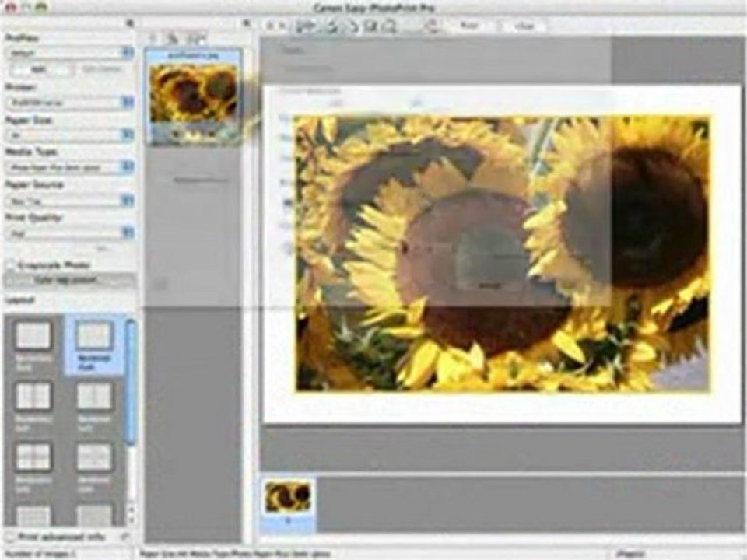The height and width of the screenshot is (560, 747).
Task: Open the Paper Source dropdown
Action: pyautogui.click(x=69, y=201)
